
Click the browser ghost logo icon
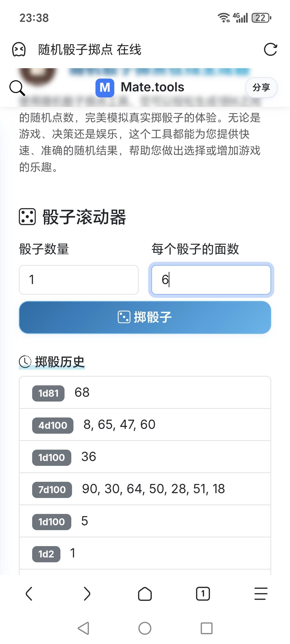19,49
